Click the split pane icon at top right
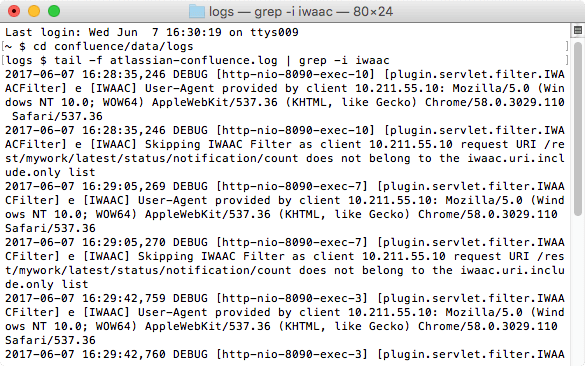 (x=578, y=31)
